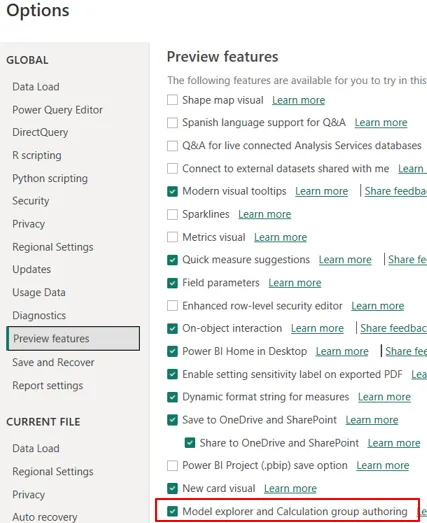Screen dimensions: 427x523
Task: Uncheck Share to OneDrive and SharePoint
Action: coord(190,443)
